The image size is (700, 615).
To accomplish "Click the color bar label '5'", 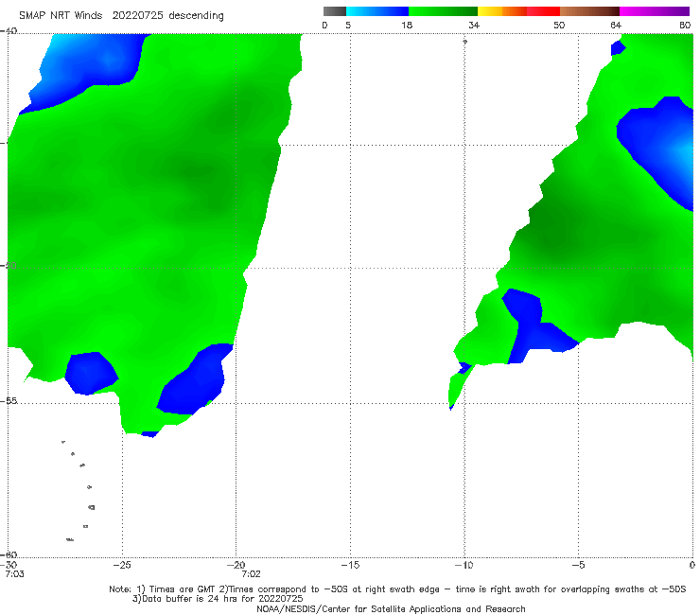I will click(348, 25).
